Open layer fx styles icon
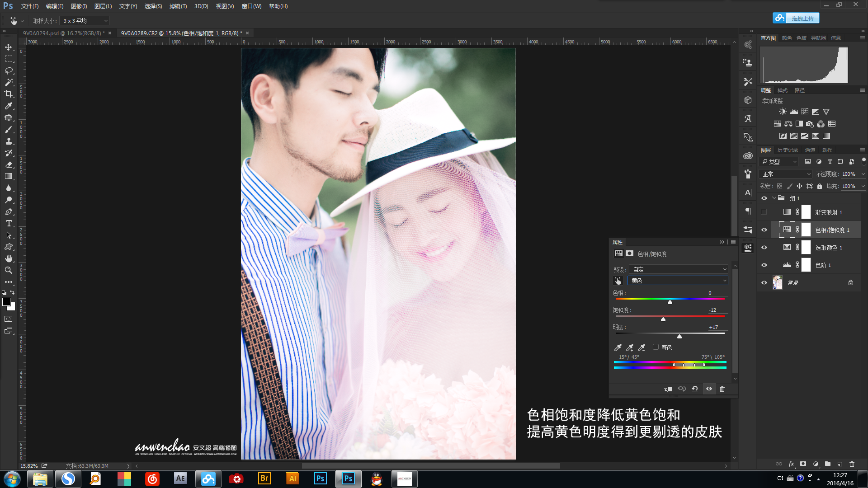 coord(791,464)
